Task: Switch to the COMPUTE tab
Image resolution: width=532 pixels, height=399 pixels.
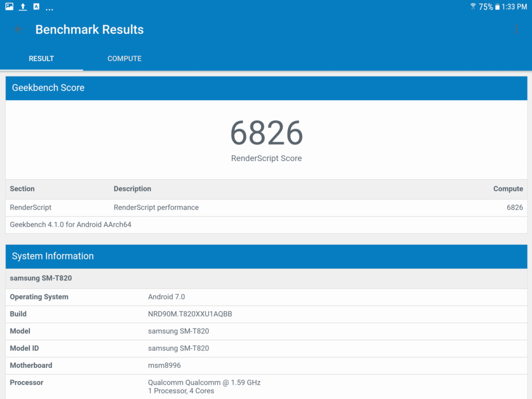Action: tap(124, 59)
